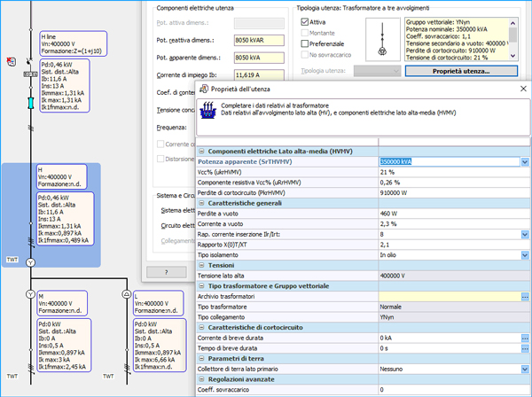Collapse Caratteristiche generali section
Image resolution: width=532 pixels, height=397 pixels.
[201, 204]
